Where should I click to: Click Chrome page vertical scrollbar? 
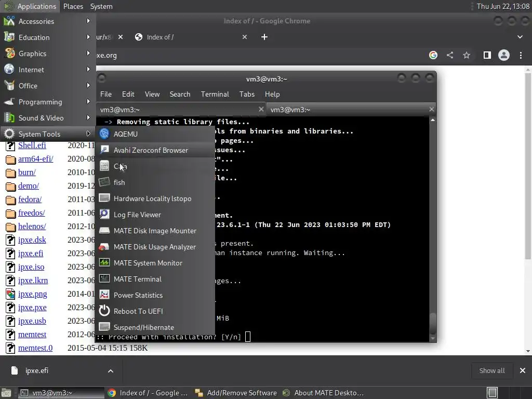pyautogui.click(x=528, y=166)
